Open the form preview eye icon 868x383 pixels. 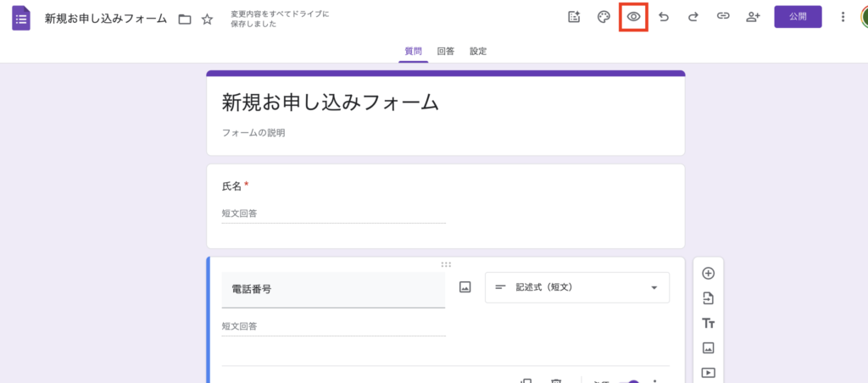pos(633,17)
